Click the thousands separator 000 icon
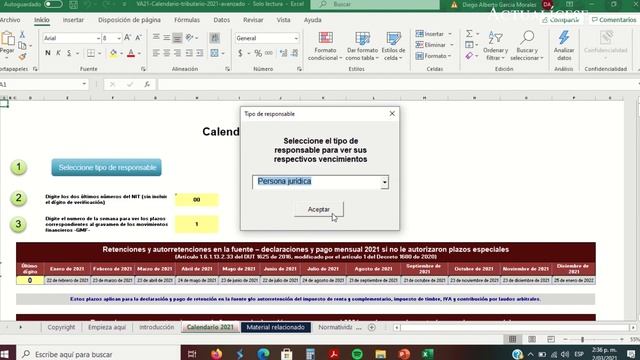Image resolution: width=640 pixels, height=360 pixels. (269, 53)
